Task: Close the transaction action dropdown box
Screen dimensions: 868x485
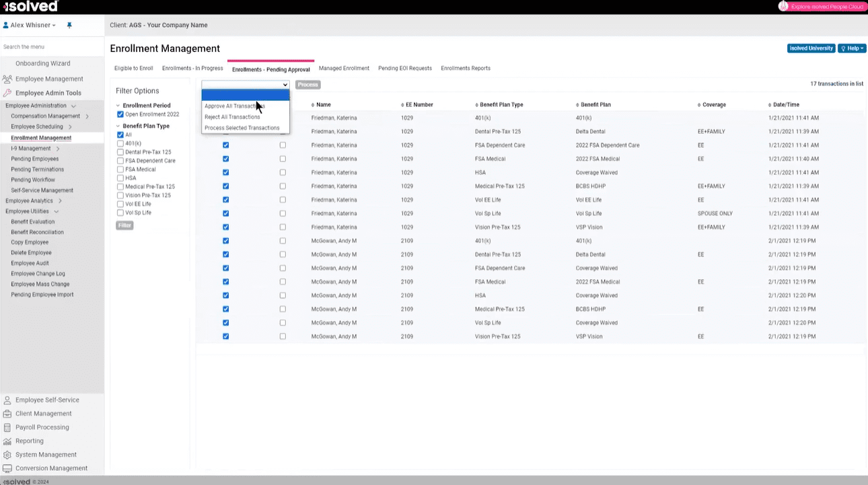Action: pos(246,85)
